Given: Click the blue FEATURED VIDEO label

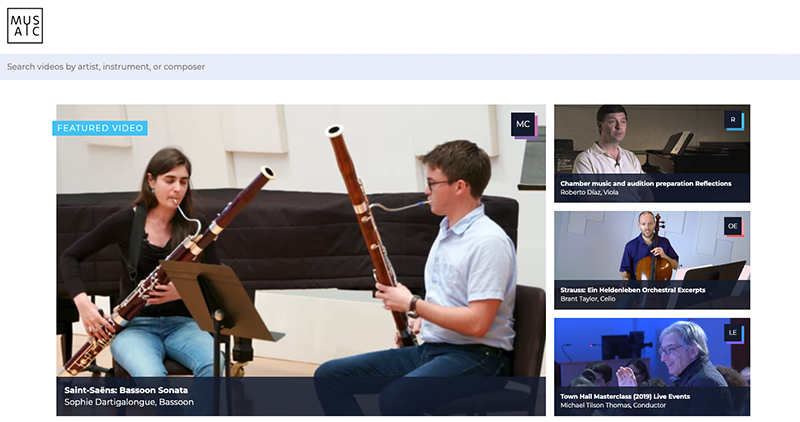Looking at the screenshot, I should coord(100,128).
